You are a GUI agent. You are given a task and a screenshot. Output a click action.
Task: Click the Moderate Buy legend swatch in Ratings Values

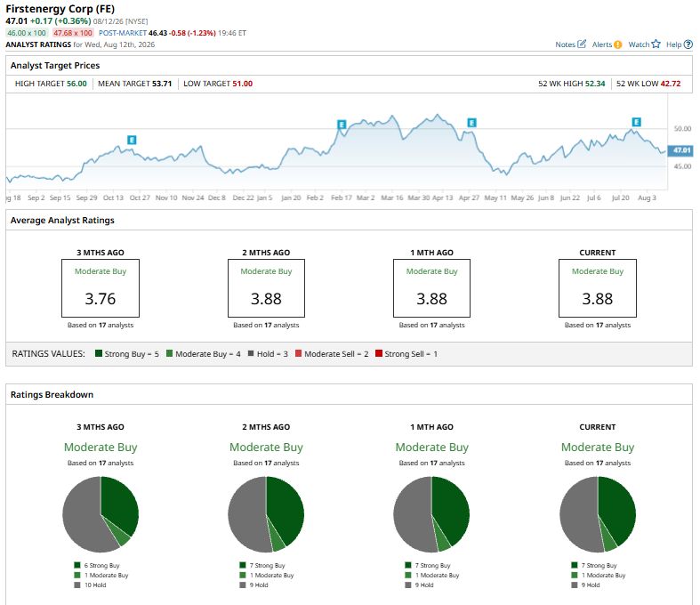pos(169,353)
